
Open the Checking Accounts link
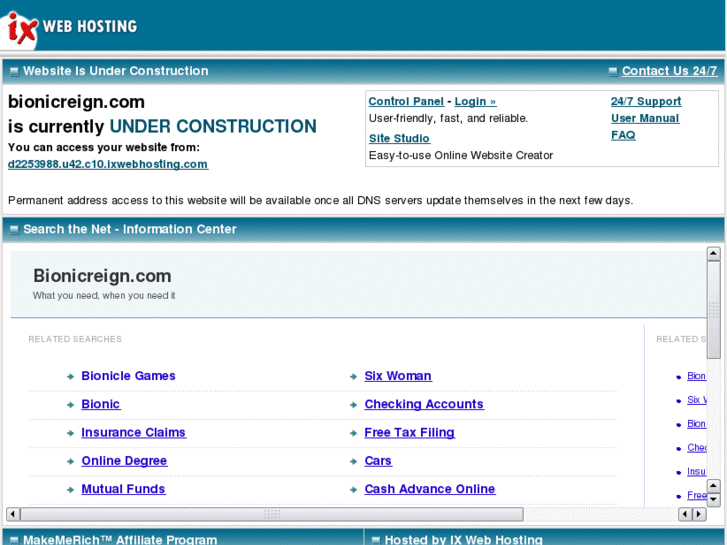point(424,404)
